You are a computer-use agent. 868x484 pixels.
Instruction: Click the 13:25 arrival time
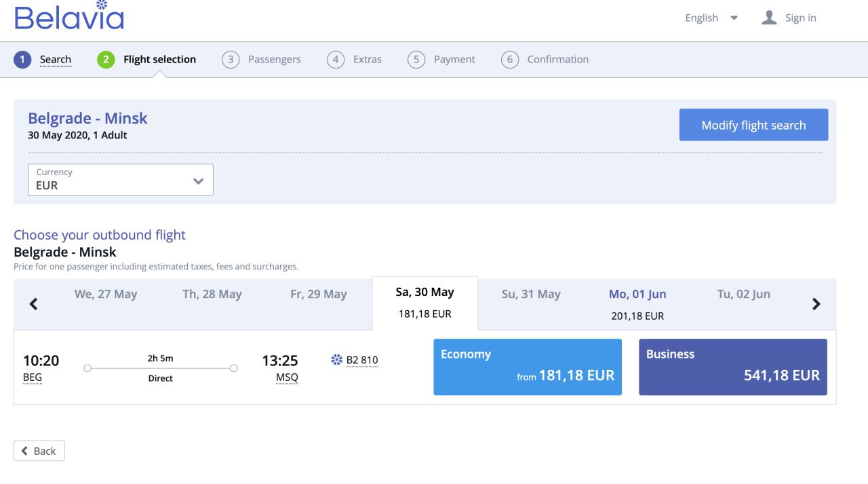[280, 360]
